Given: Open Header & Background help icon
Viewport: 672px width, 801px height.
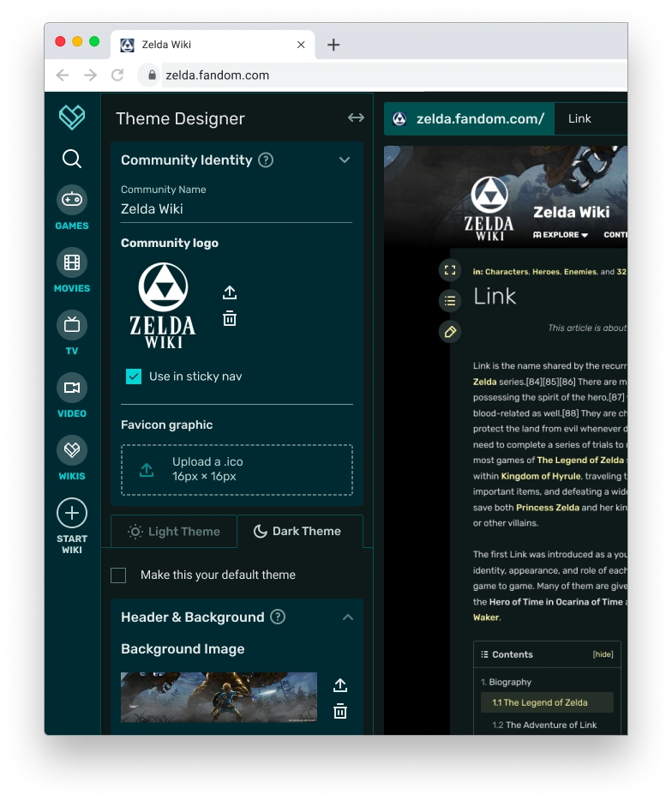Looking at the screenshot, I should (x=277, y=617).
